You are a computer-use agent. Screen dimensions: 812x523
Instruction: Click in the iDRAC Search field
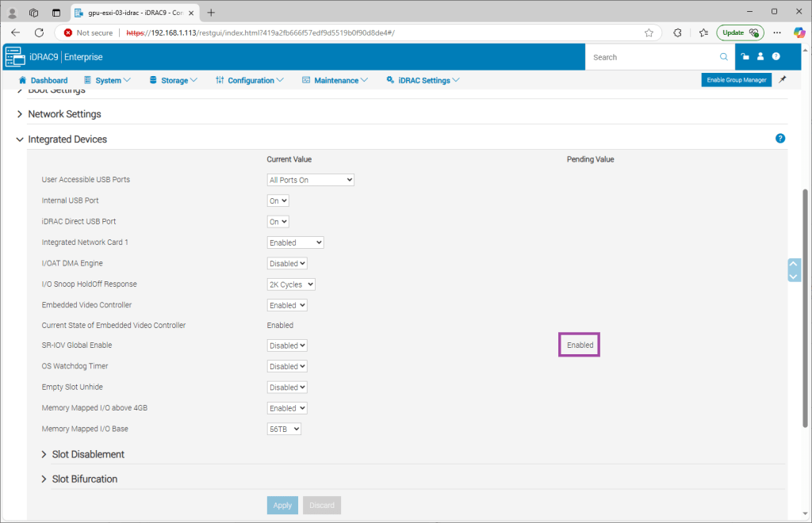[654, 57]
